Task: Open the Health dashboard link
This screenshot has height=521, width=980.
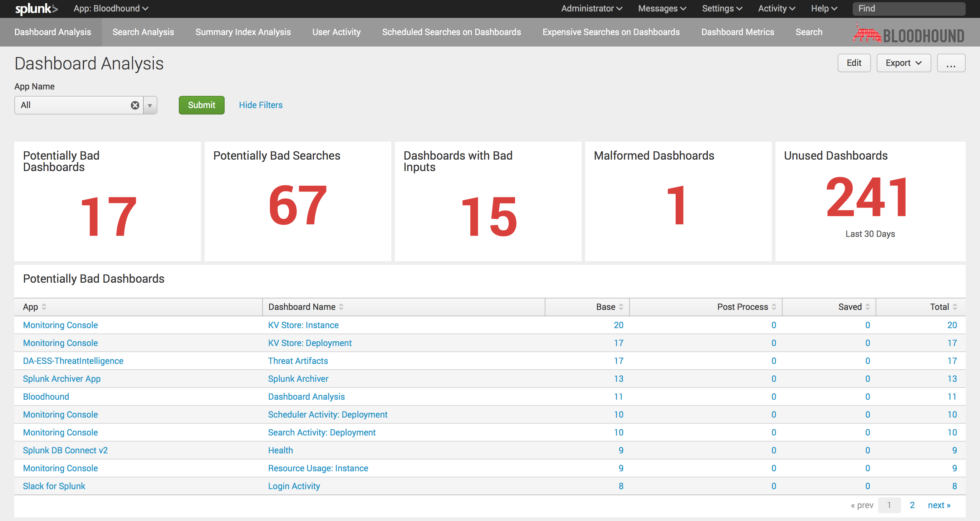Action: 280,450
